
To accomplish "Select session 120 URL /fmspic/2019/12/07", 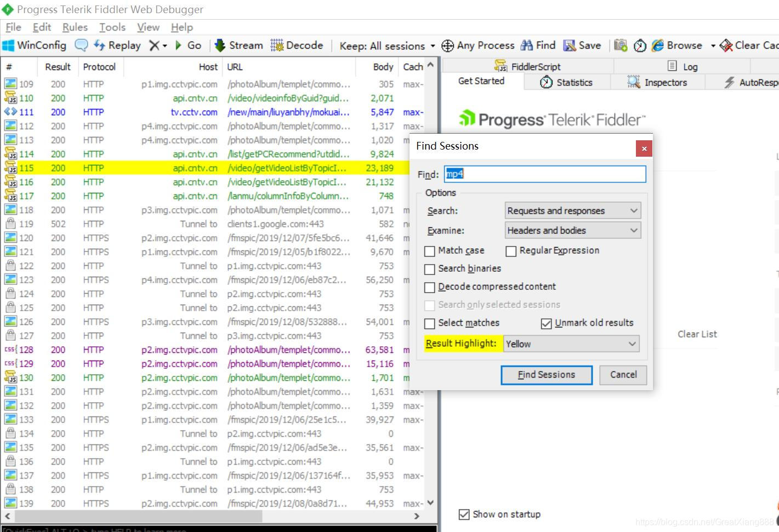I will tap(288, 238).
